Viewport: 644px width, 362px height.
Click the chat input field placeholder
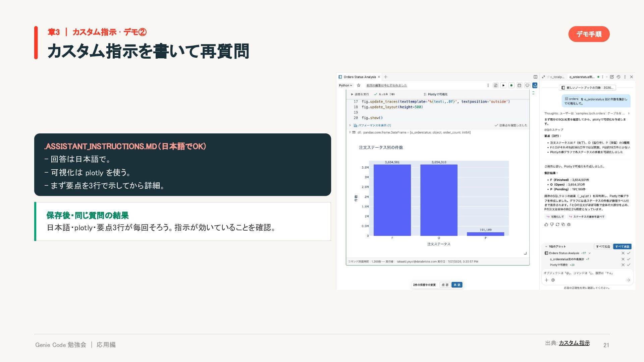click(578, 273)
